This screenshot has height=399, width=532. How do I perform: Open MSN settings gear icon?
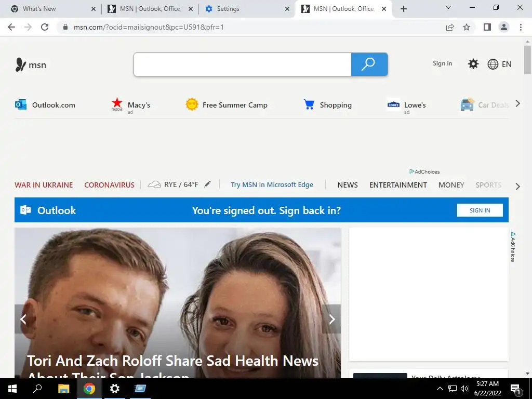[x=473, y=64]
